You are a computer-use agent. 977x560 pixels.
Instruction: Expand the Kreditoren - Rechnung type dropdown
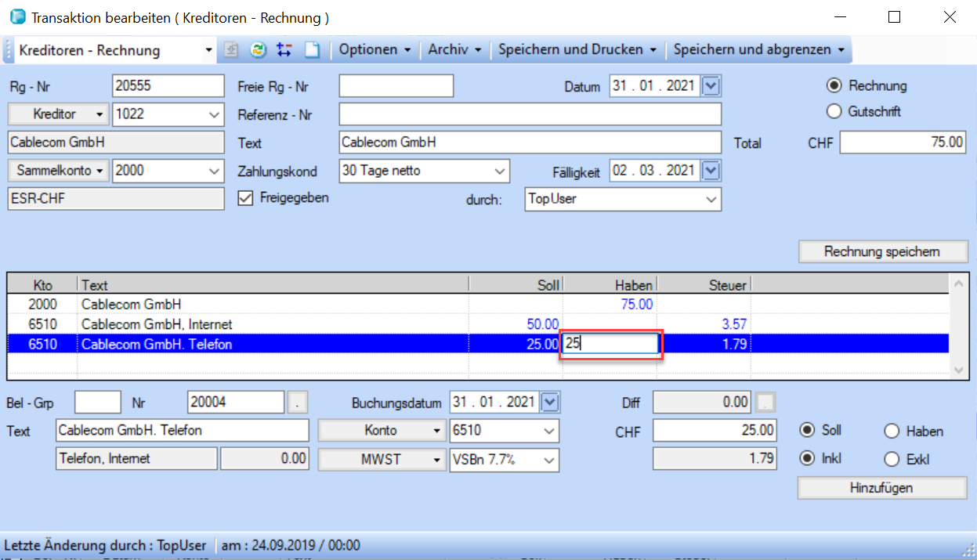click(208, 50)
